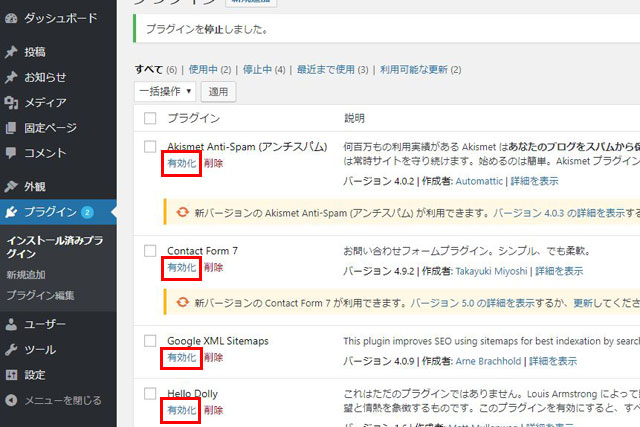The image size is (640, 427).
Task: Filter plugins by 最近まで使用 (3)
Action: (332, 70)
